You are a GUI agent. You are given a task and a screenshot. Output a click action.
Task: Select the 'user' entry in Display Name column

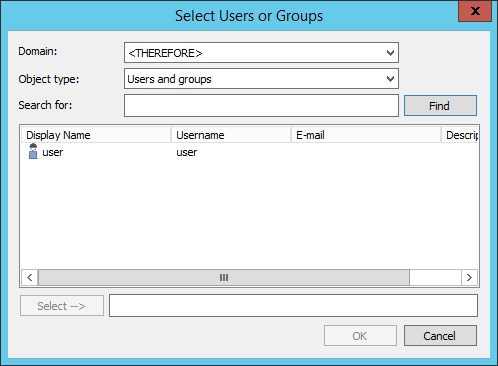(x=53, y=152)
